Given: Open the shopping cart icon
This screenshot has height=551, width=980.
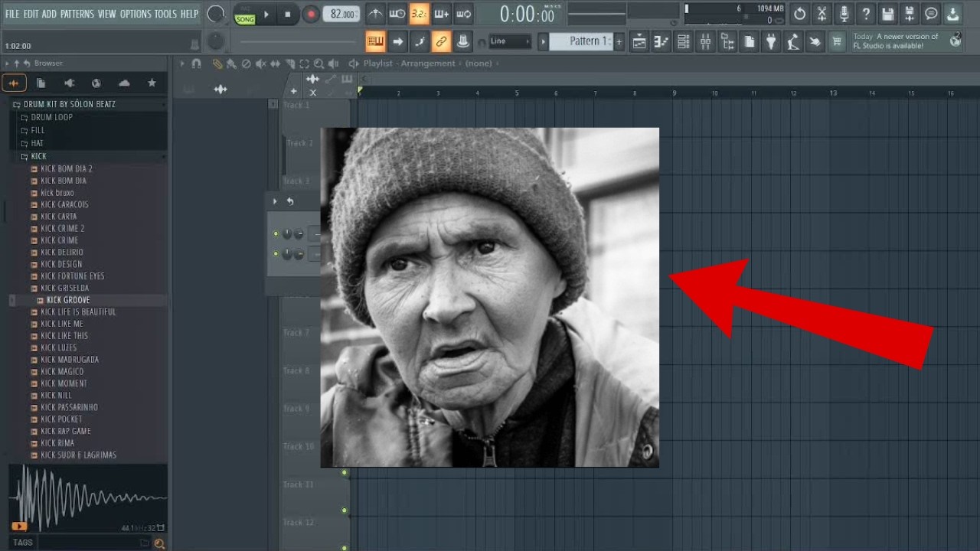Looking at the screenshot, I should [x=838, y=42].
